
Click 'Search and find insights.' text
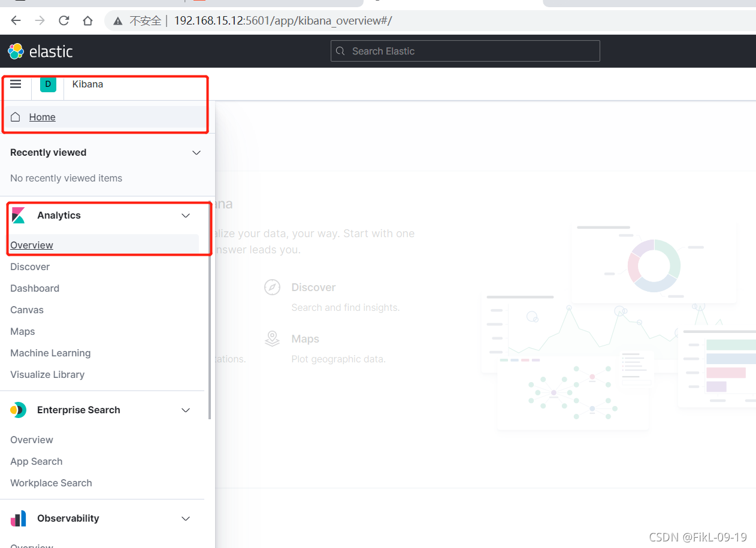click(345, 307)
